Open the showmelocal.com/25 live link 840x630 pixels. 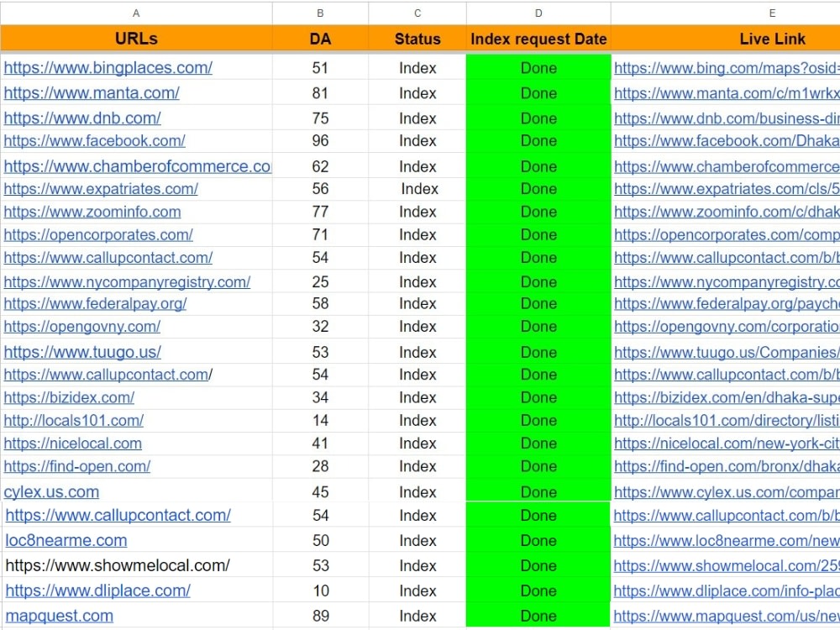coord(727,565)
